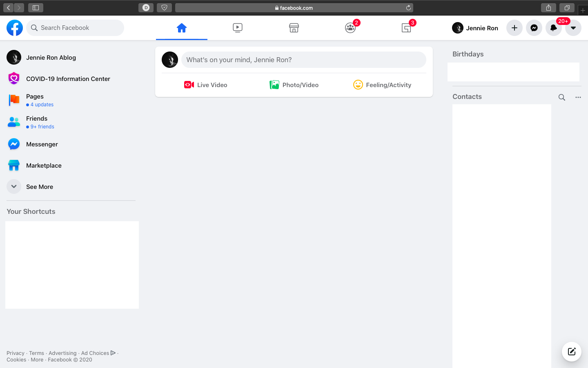588x368 pixels.
Task: Click the Pages flag icon
Action: pos(14,100)
